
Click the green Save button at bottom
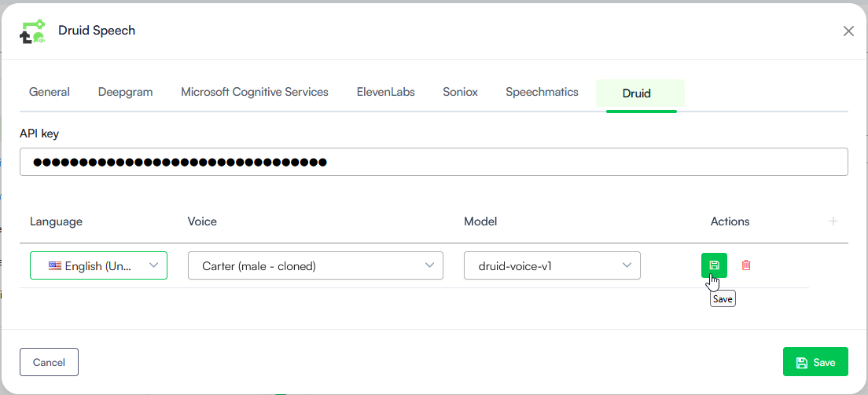click(x=815, y=362)
